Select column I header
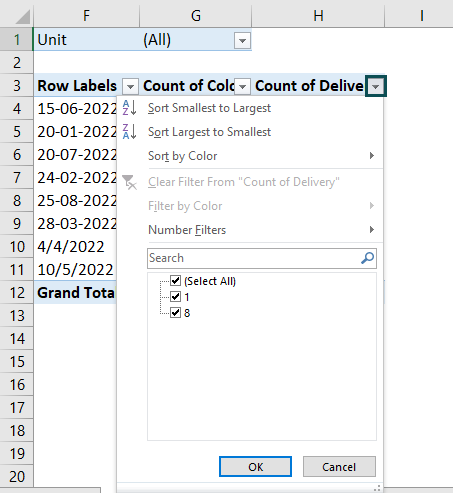Viewport: 453px width, 493px height. pos(421,15)
